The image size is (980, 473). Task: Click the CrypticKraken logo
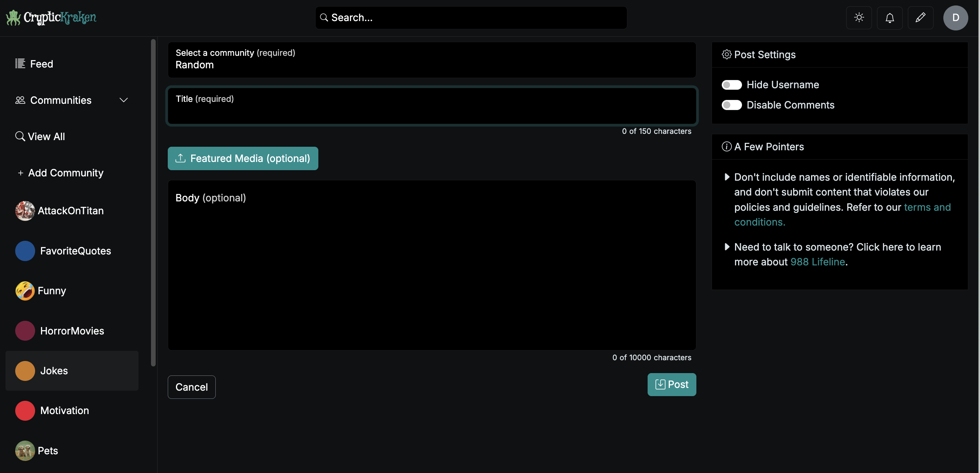pyautogui.click(x=51, y=18)
